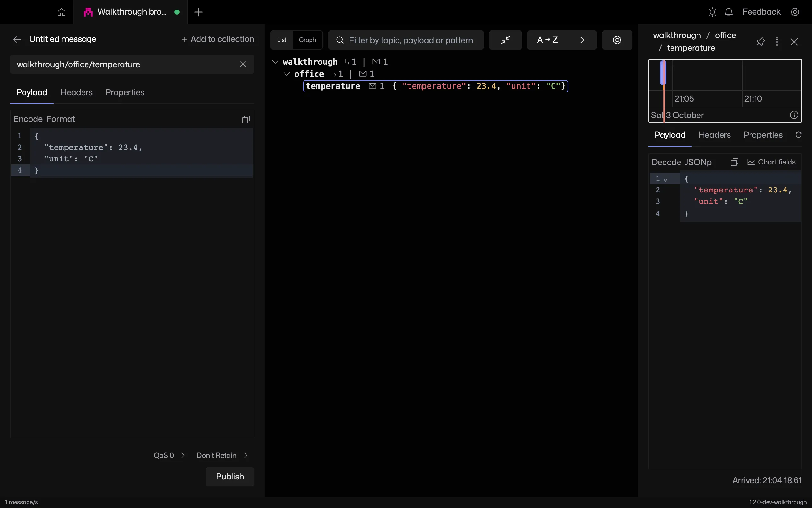Close the temperature detail panel
The width and height of the screenshot is (812, 508).
click(794, 42)
